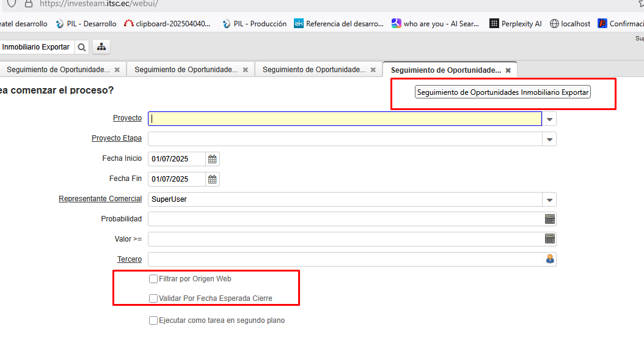The image size is (644, 359).
Task: Open the menu tree icon button
Action: point(101,47)
